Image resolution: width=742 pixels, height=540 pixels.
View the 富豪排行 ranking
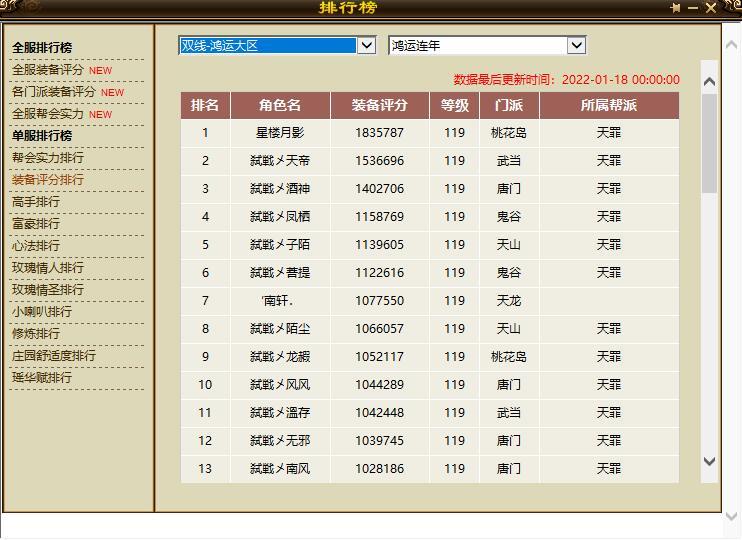(36, 224)
